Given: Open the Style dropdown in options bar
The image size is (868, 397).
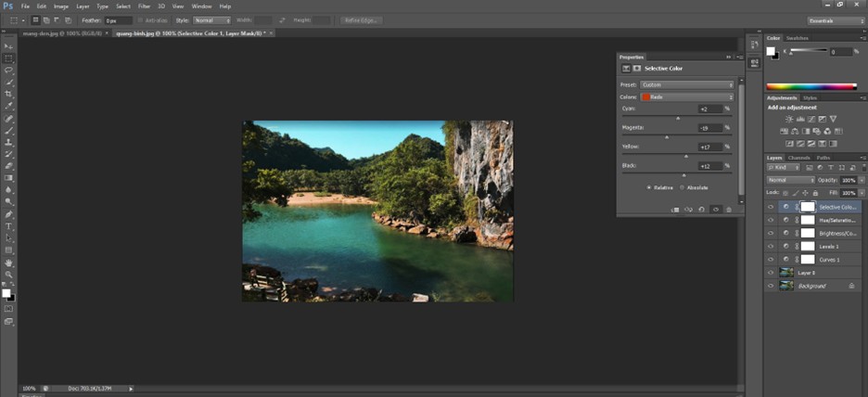Looking at the screenshot, I should tap(212, 20).
